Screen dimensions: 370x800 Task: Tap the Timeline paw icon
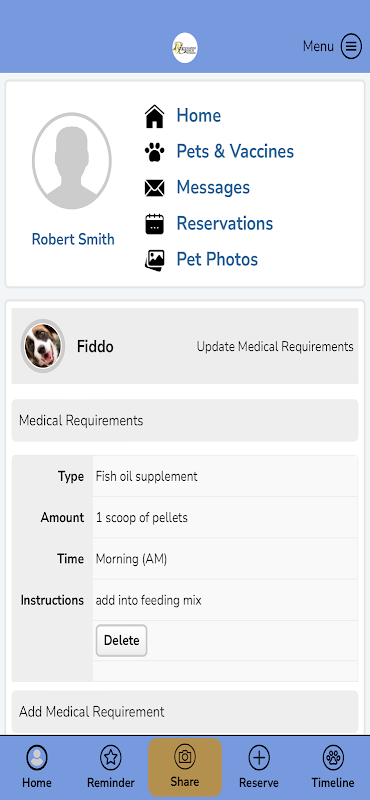[x=333, y=758]
